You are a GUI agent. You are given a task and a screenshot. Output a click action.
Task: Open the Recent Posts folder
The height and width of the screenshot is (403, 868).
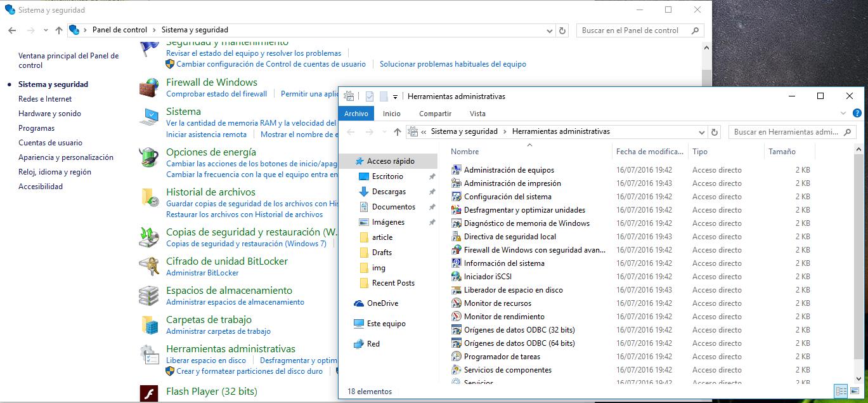coord(393,283)
